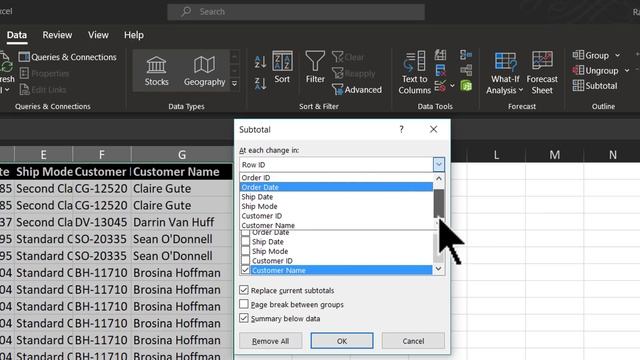Open the View ribbon tab
Viewport: 640px width, 360px height.
98,35
